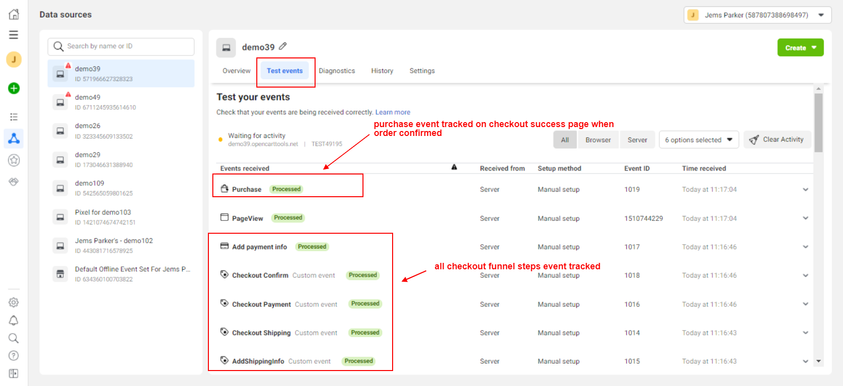Screen dimensions: 843x386
Task: Select the Server filter toggle
Action: [638, 139]
